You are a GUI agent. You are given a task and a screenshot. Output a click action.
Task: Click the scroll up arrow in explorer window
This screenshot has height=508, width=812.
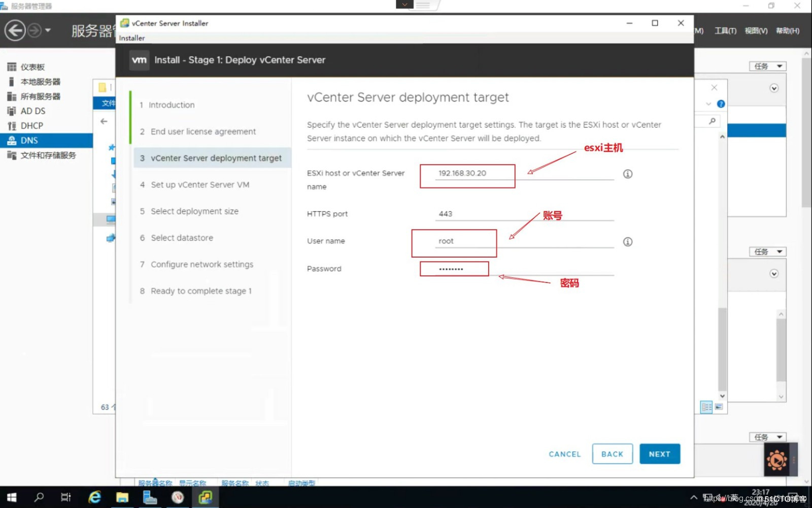[x=722, y=137]
